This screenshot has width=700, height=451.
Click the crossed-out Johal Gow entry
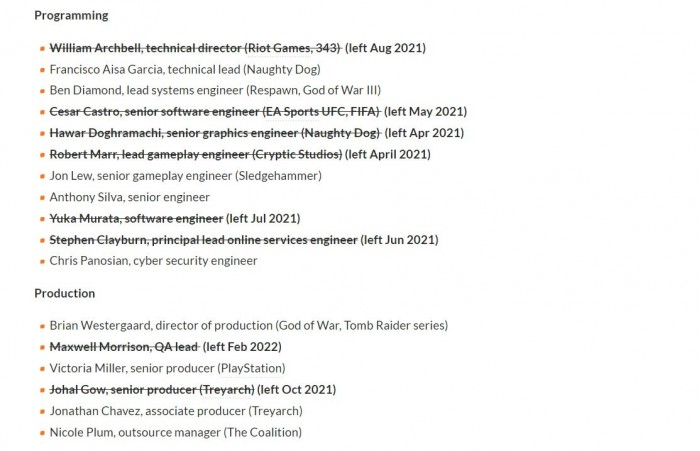pos(151,390)
